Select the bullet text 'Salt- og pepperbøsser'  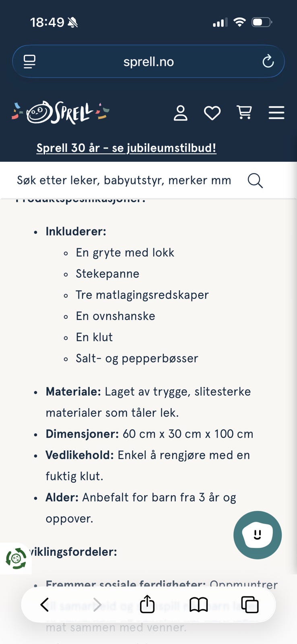(137, 358)
